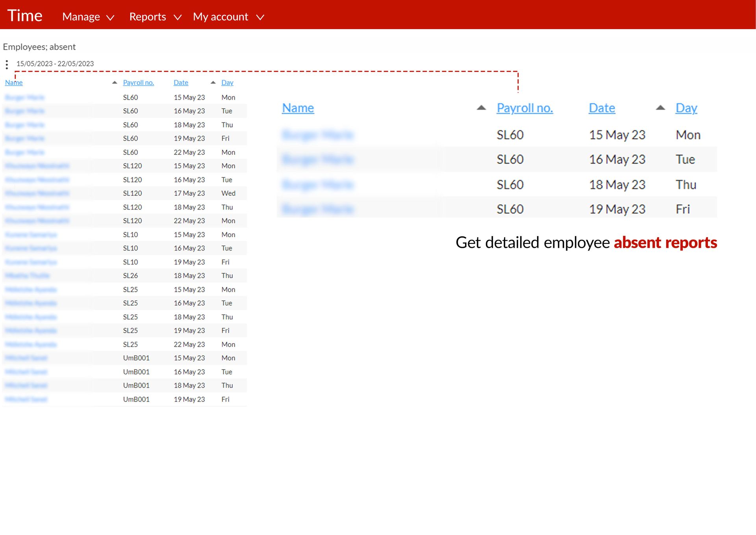Click SL60 cell on 15 May 23 row, small table
Image resolution: width=756 pixels, height=535 pixels.
click(130, 97)
